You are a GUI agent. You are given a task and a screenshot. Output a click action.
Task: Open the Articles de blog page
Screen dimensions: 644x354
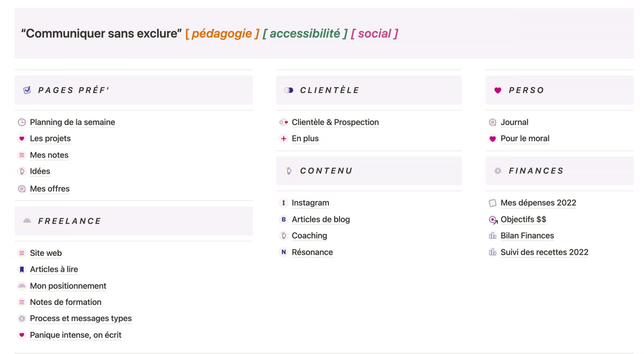point(321,219)
